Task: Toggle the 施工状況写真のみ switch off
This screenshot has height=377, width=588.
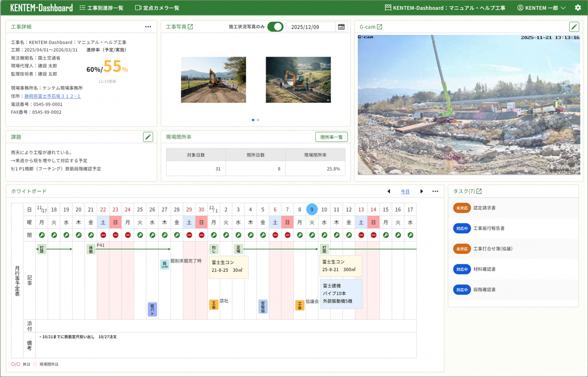Action: (275, 27)
